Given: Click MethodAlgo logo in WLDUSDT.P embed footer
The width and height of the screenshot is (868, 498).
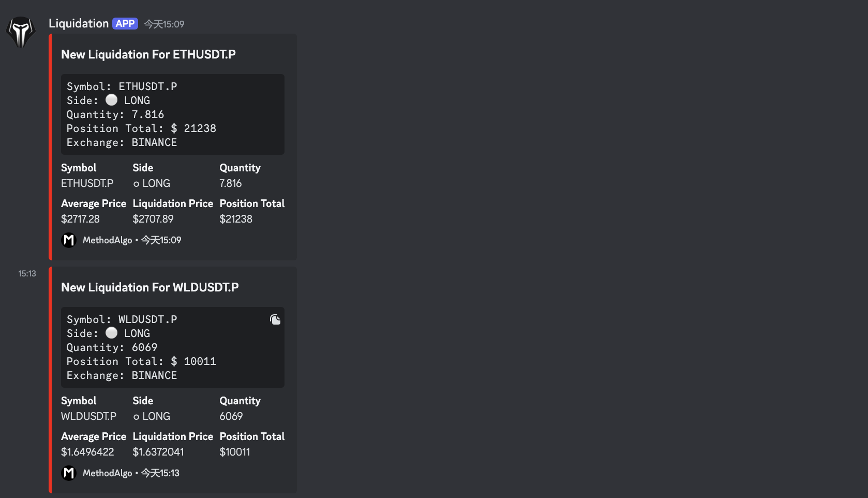Looking at the screenshot, I should pyautogui.click(x=69, y=473).
